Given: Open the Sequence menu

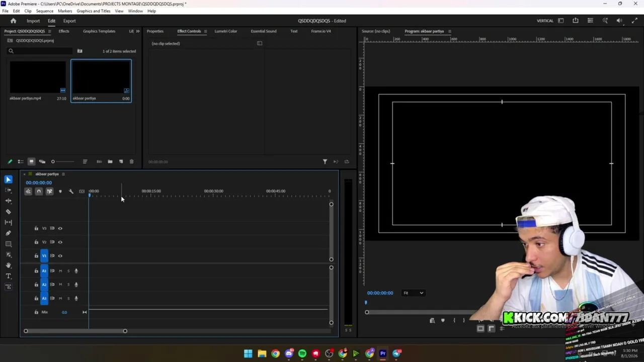Looking at the screenshot, I should click(x=44, y=11).
